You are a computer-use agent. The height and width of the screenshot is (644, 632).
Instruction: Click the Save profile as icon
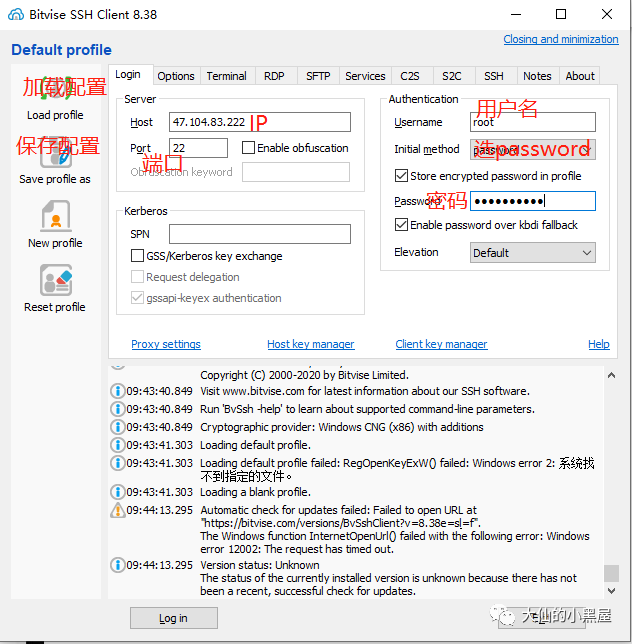pyautogui.click(x=55, y=154)
